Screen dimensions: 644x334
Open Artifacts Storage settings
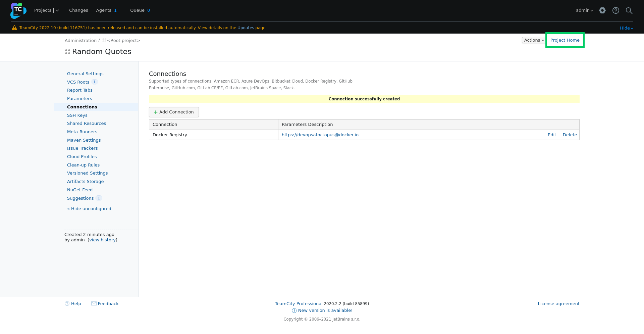click(86, 182)
